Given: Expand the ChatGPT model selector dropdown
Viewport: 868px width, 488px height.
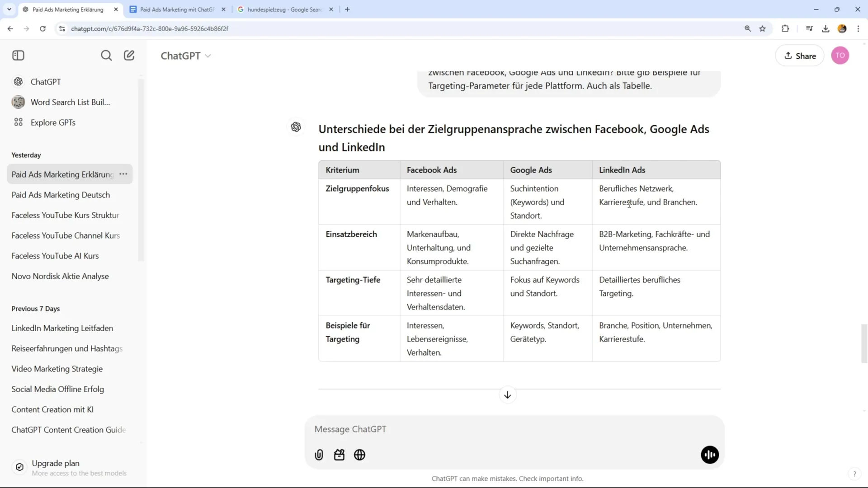Looking at the screenshot, I should (x=186, y=56).
